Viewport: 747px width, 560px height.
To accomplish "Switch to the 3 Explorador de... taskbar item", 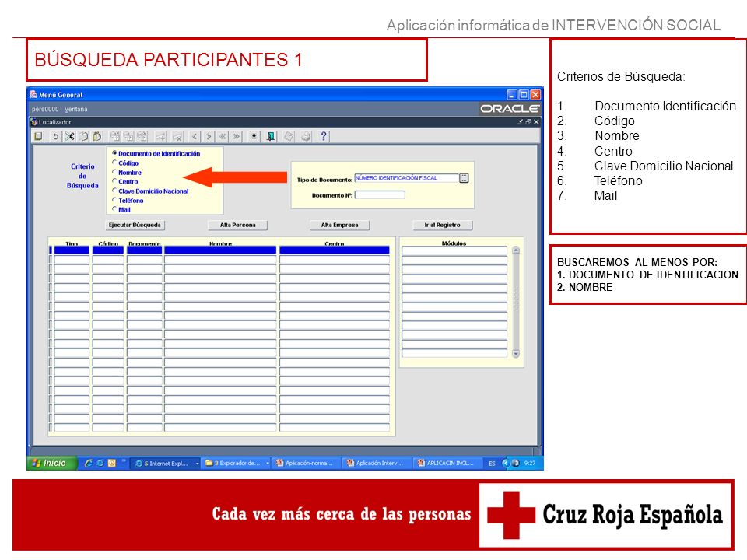I will pos(236,464).
